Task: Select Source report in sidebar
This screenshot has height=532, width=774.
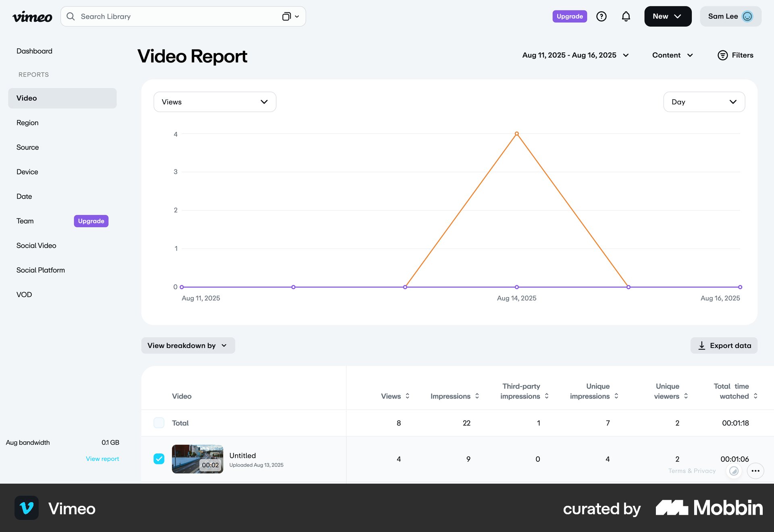Action: (27, 147)
